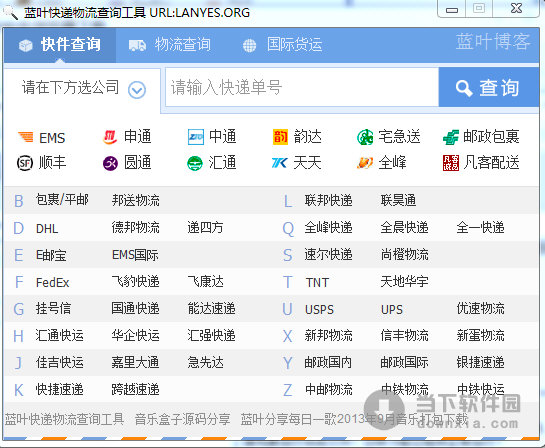Select 国通快递 courier

tap(136, 309)
